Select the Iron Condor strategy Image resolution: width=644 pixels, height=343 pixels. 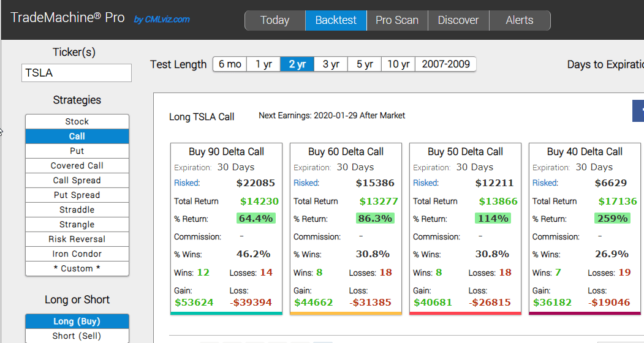click(77, 254)
